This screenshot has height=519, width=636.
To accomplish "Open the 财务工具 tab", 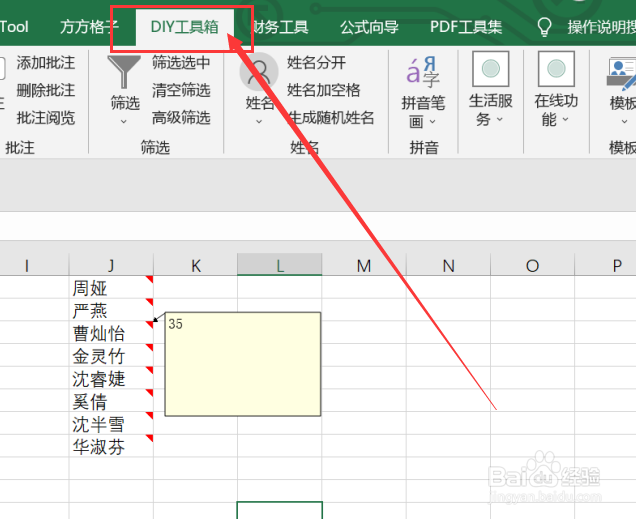I will point(280,27).
